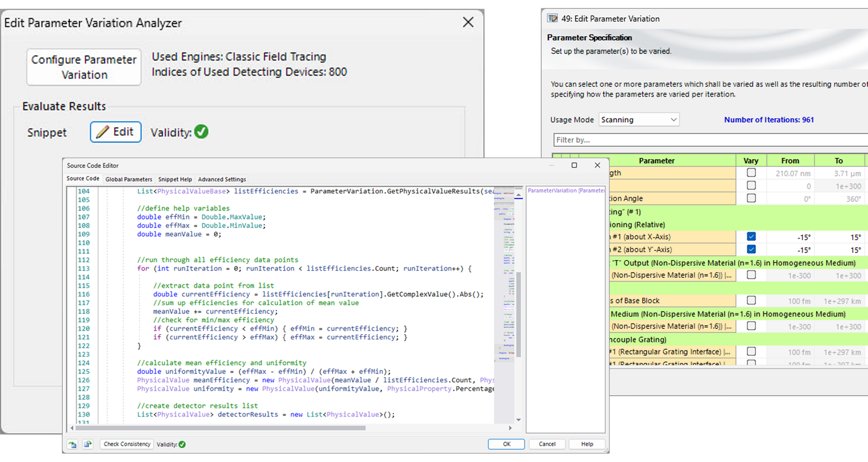
Task: Click the To cell showing 360°
Action: tap(839, 199)
